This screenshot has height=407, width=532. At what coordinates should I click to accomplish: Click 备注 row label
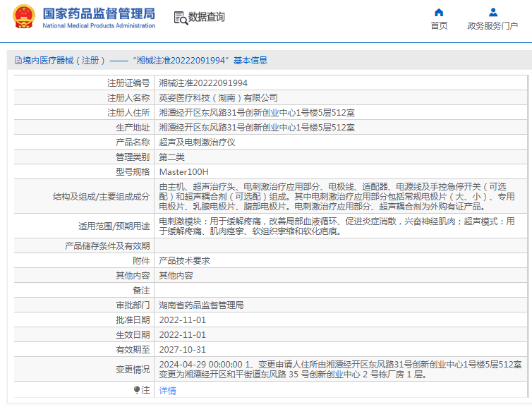141,291
